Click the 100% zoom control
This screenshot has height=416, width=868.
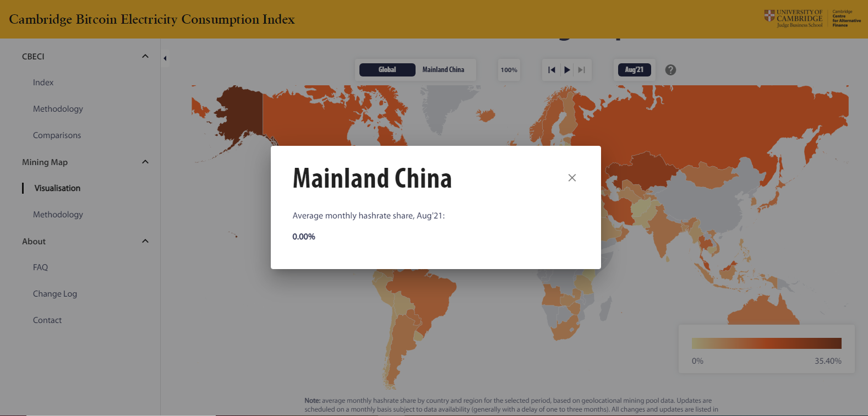coord(509,70)
